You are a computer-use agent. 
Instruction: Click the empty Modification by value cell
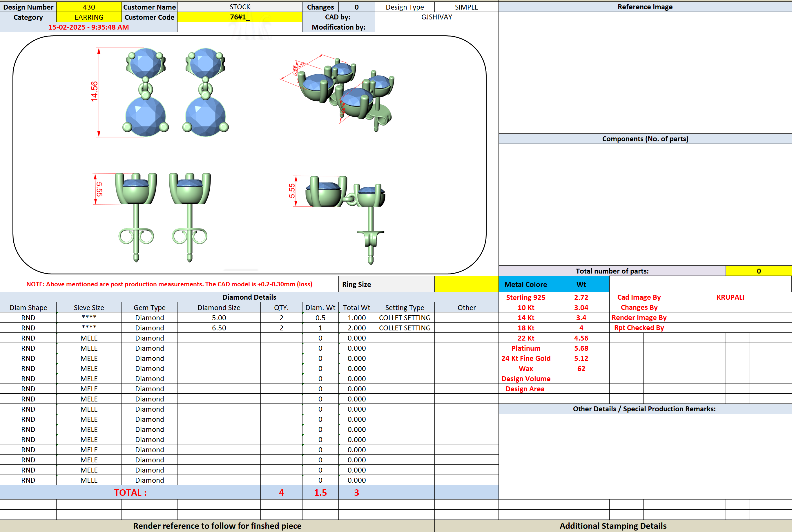436,27
